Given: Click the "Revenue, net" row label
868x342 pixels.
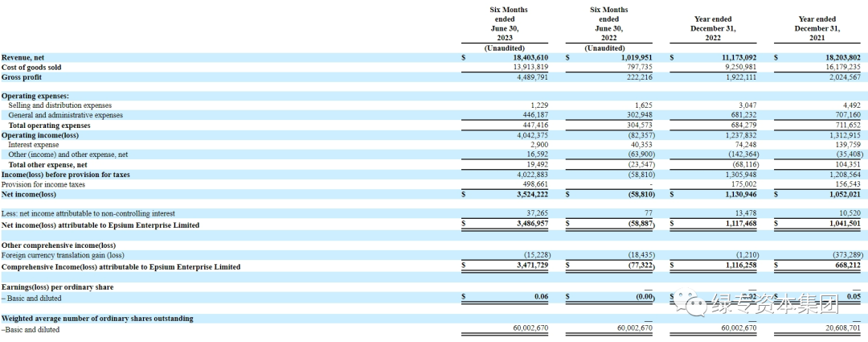Looking at the screenshot, I should 23,58.
